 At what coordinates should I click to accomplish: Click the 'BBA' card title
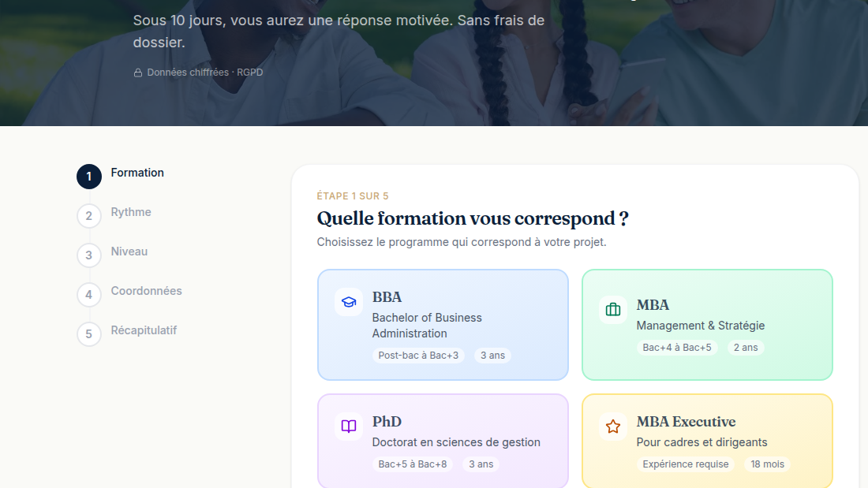point(387,297)
